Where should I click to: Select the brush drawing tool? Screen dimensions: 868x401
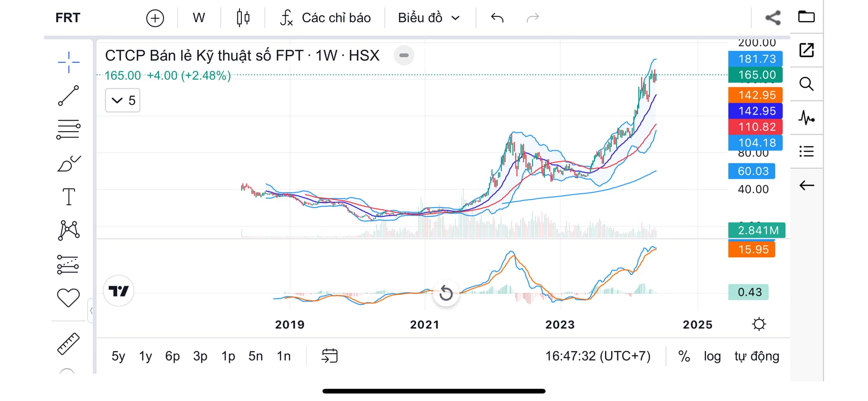click(69, 164)
